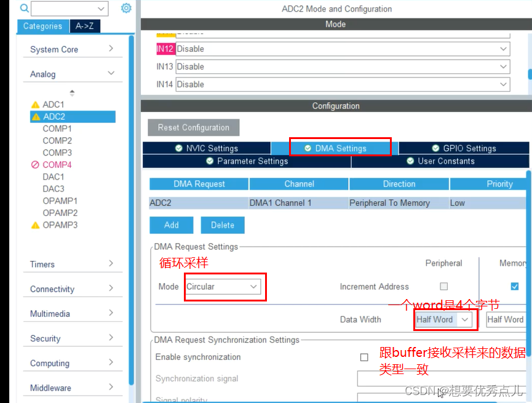This screenshot has width=532, height=403.
Task: Click the settings gear icon
Action: 127,8
